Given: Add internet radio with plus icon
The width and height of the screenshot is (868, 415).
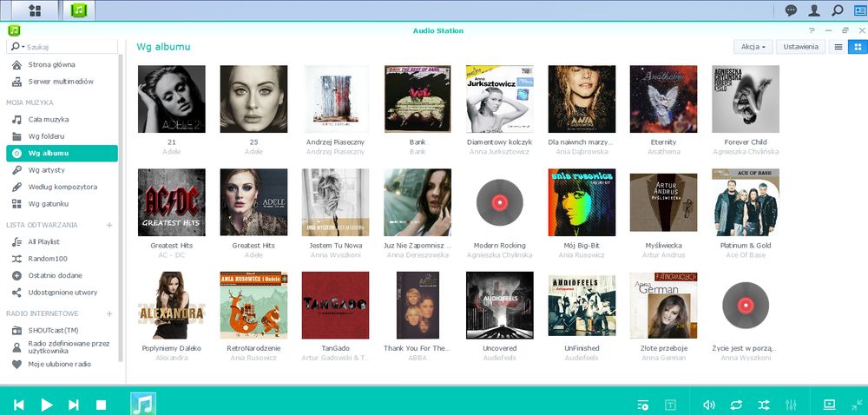Looking at the screenshot, I should click(x=109, y=313).
